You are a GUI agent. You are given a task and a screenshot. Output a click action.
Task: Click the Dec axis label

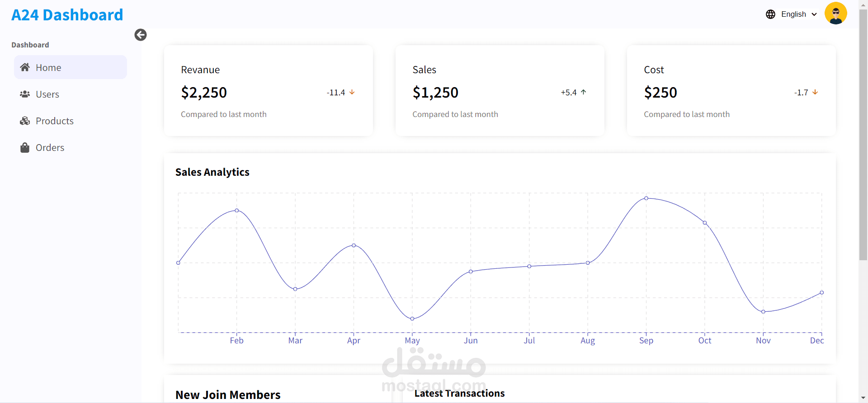817,341
